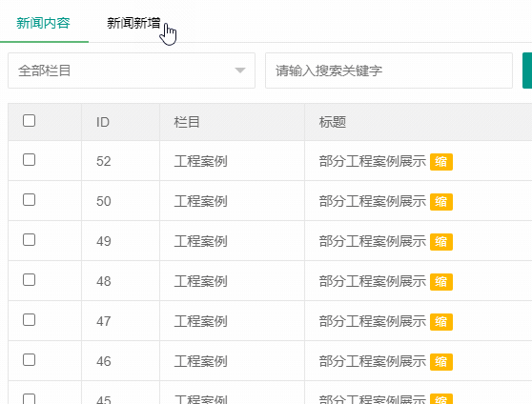
Task: Check the box for row ID 48
Action: coord(29,280)
